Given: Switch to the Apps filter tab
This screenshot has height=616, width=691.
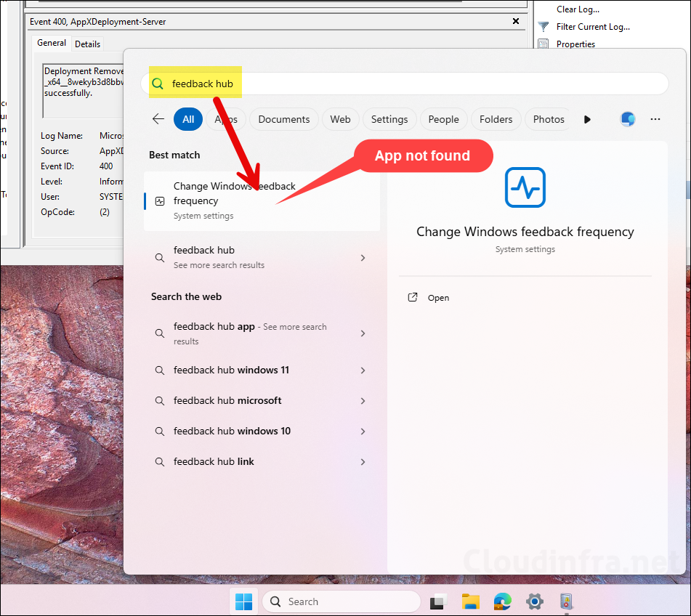Looking at the screenshot, I should pos(226,118).
